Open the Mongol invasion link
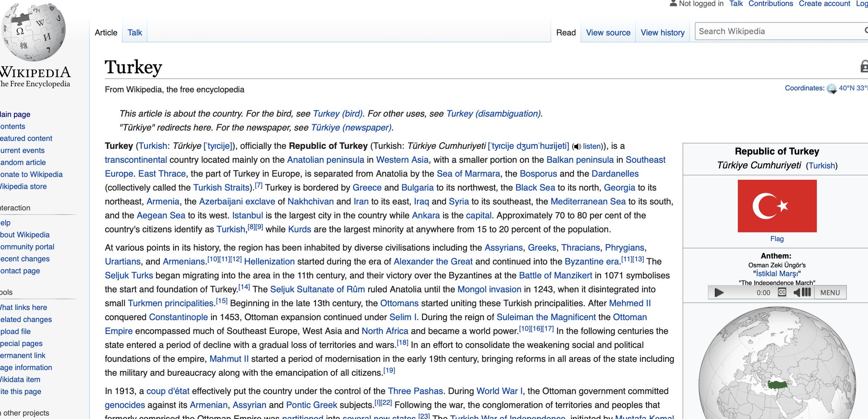 [490, 290]
